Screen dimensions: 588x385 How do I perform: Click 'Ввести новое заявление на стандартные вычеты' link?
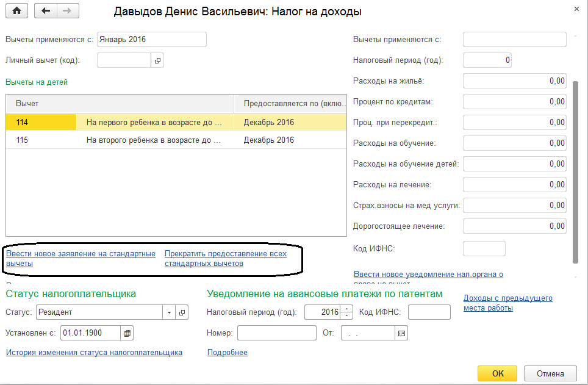tap(81, 258)
